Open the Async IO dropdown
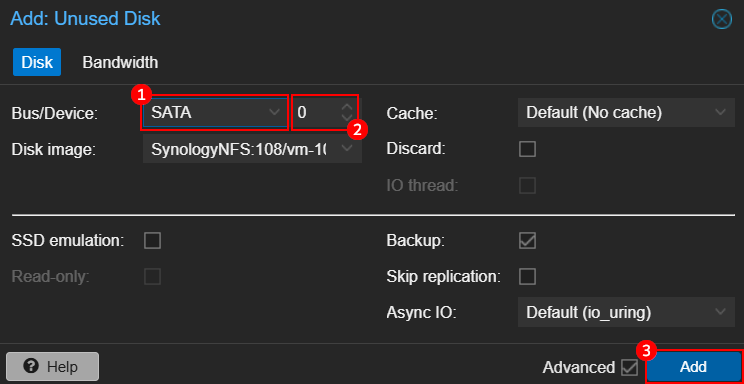The image size is (744, 384). [626, 312]
